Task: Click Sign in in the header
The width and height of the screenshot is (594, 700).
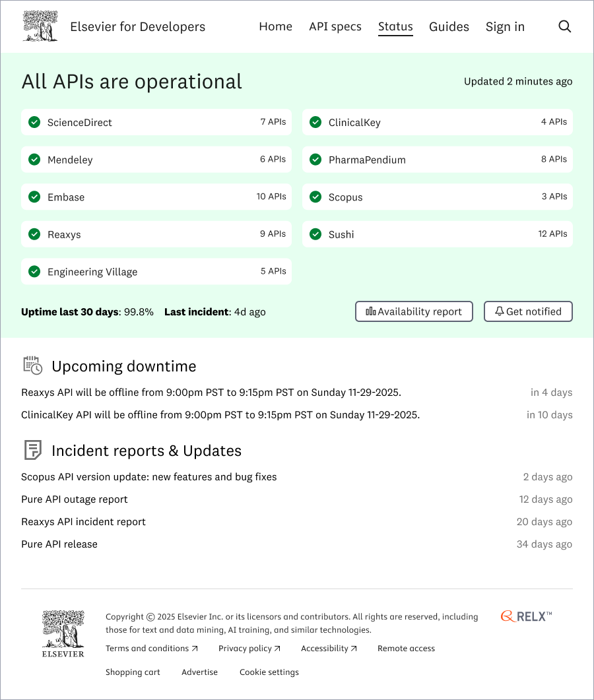Action: click(505, 27)
